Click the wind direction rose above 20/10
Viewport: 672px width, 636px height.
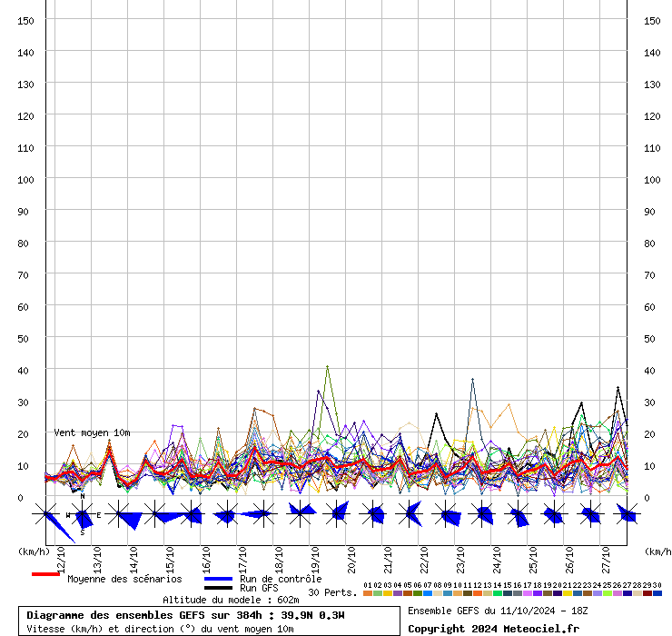click(336, 514)
